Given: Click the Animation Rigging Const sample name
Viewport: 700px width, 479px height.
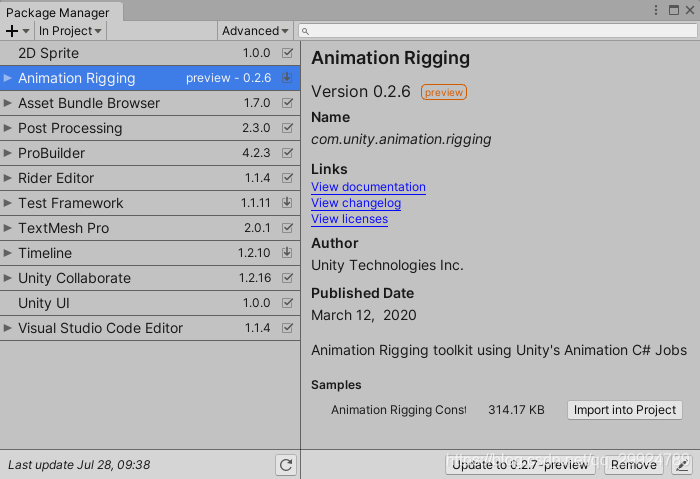Looking at the screenshot, I should [398, 410].
